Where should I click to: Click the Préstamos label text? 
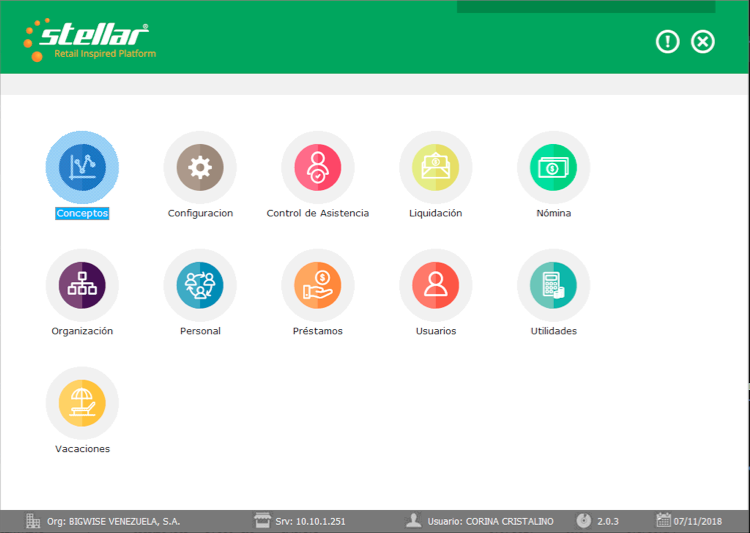pyautogui.click(x=318, y=331)
